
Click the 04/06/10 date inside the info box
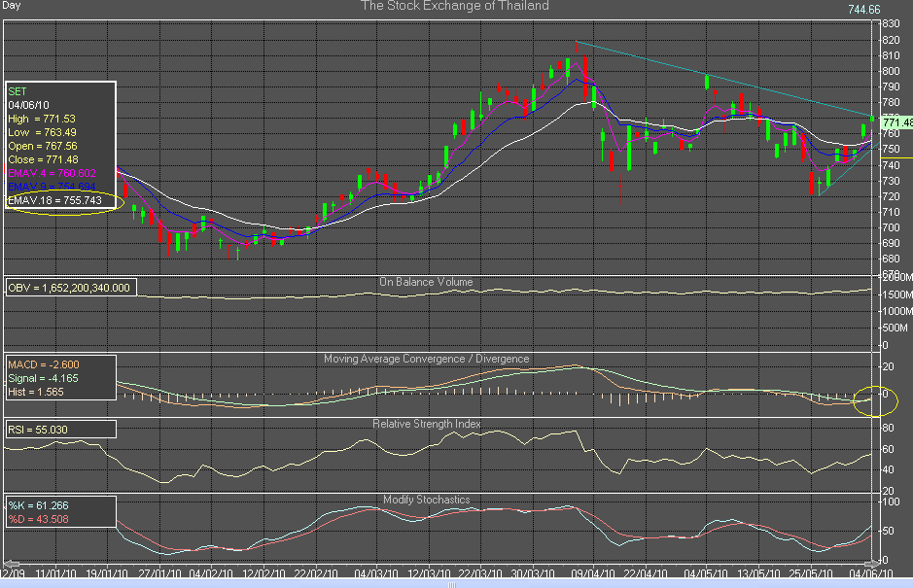pos(28,105)
